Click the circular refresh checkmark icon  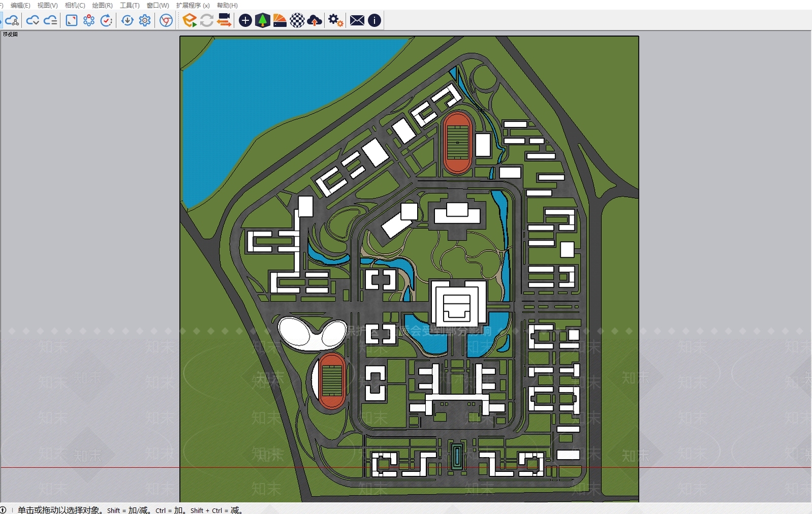point(107,20)
